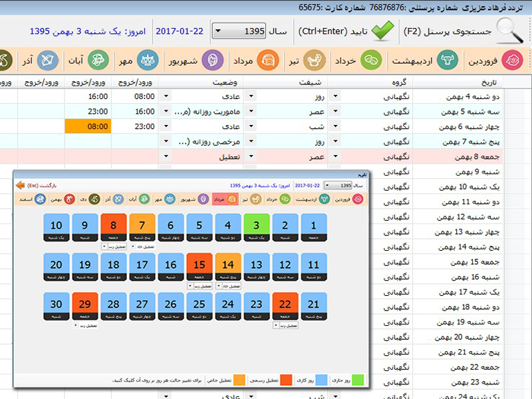Open the 1395 year dropdown in main toolbar
Image resolution: width=532 pixels, height=399 pixels.
tap(239, 31)
